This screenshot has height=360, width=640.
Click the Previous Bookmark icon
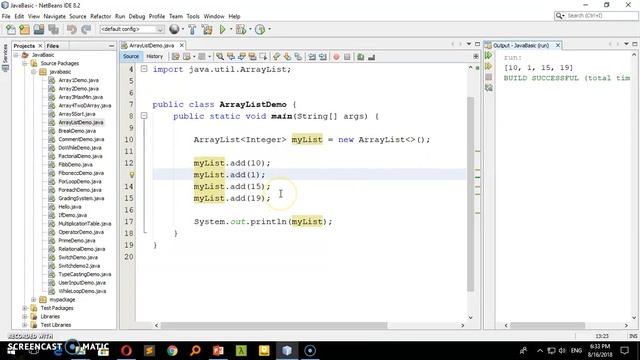pyautogui.click(x=277, y=57)
